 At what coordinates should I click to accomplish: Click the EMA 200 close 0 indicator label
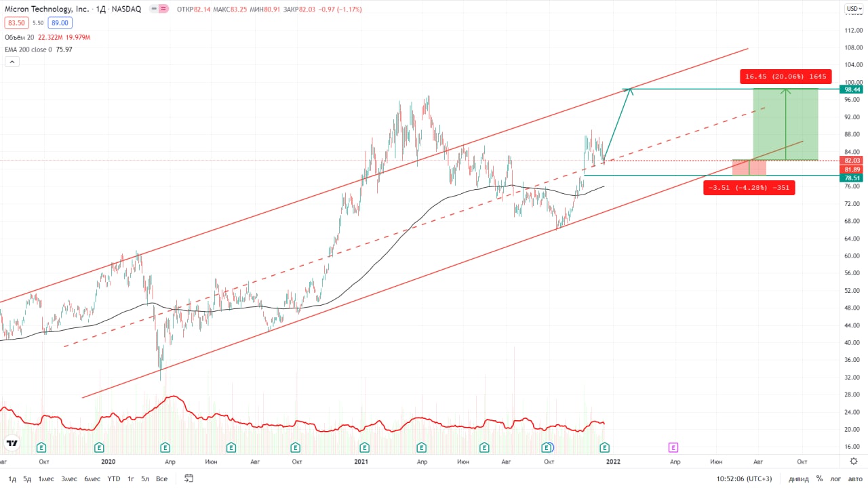[28, 49]
